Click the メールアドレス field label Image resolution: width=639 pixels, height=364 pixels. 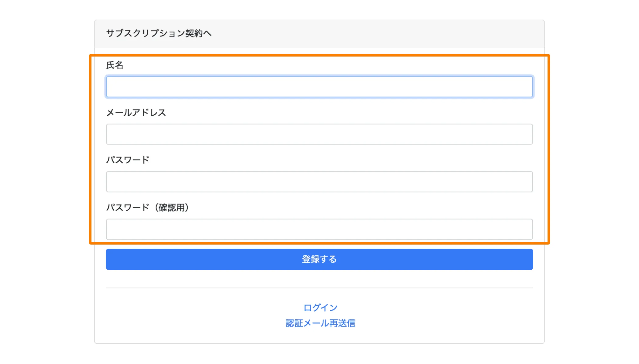tap(136, 113)
